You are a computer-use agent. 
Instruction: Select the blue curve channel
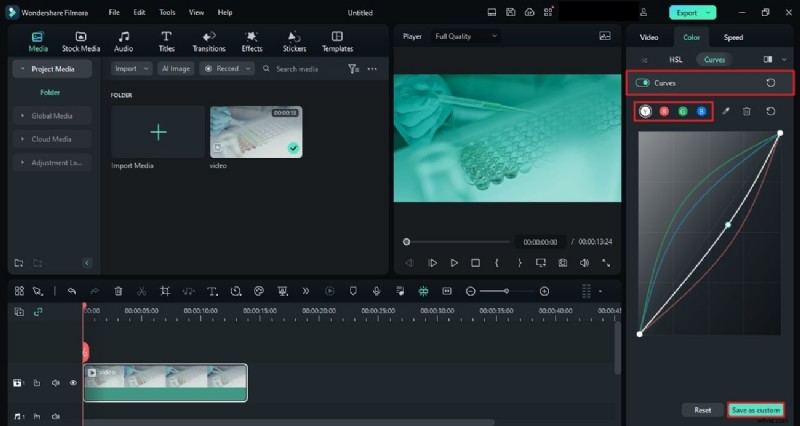pos(702,111)
